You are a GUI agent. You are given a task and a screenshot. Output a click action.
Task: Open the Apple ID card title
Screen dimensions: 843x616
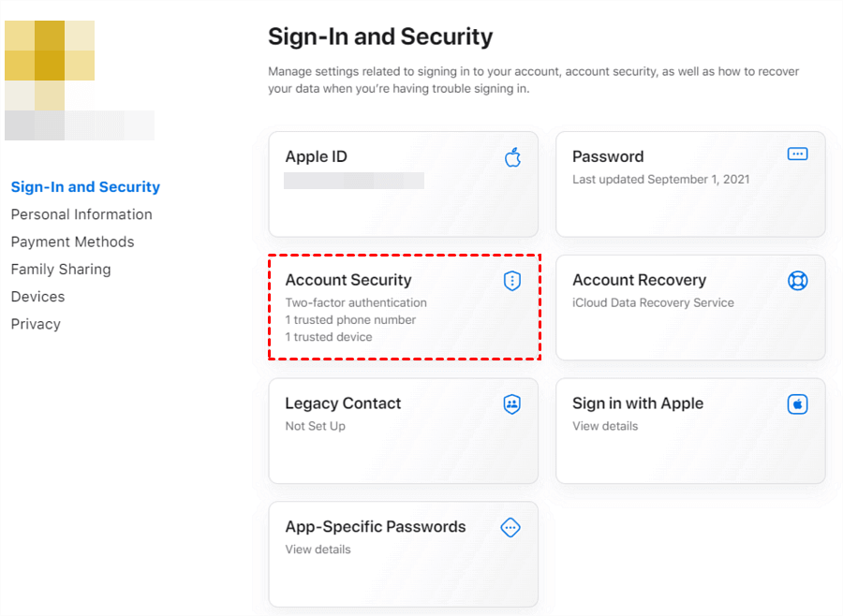click(316, 156)
